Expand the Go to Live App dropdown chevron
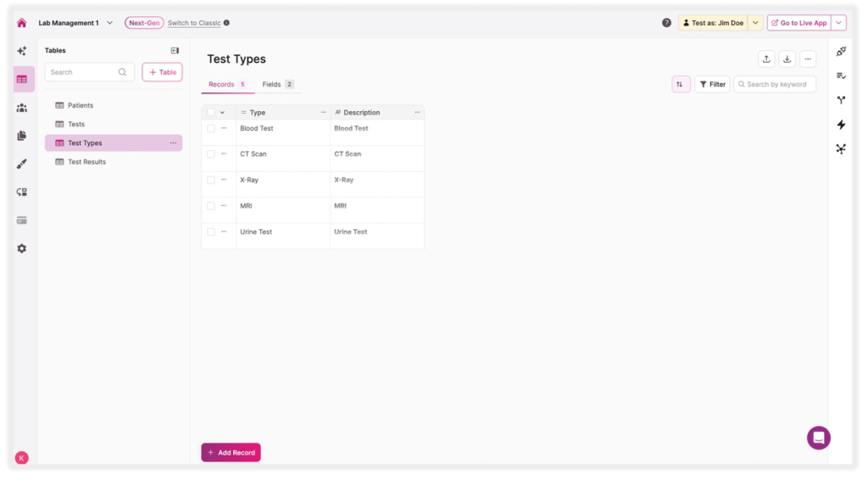Viewport: 868px width, 504px height. (839, 22)
